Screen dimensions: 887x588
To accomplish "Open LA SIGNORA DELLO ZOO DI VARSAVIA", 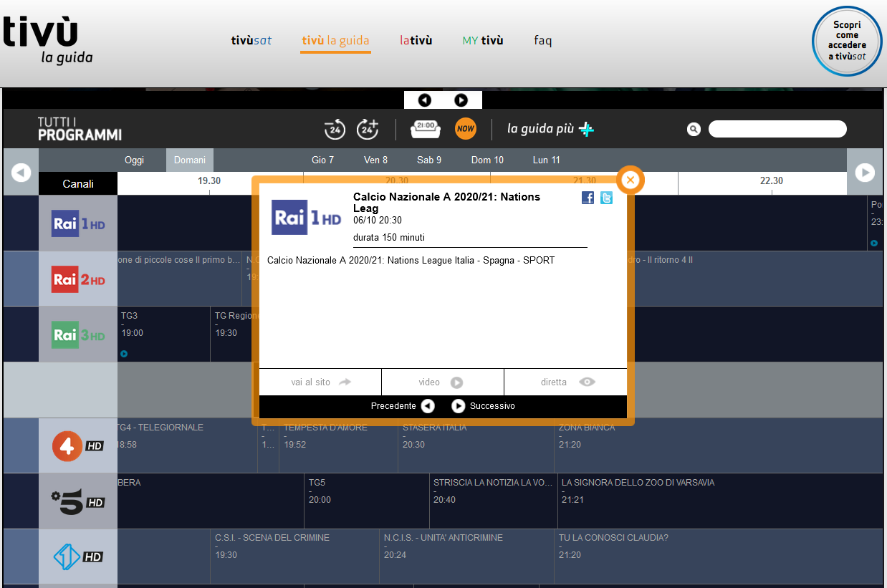I will [x=720, y=501].
